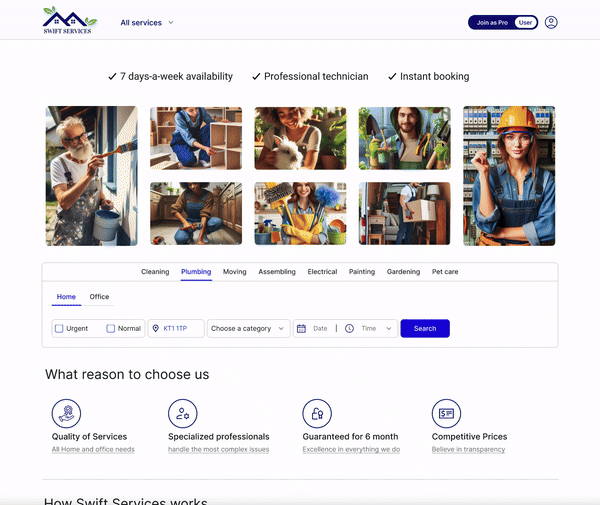Select the Gardening tab
Viewport: 600px width, 505px height.
403,272
